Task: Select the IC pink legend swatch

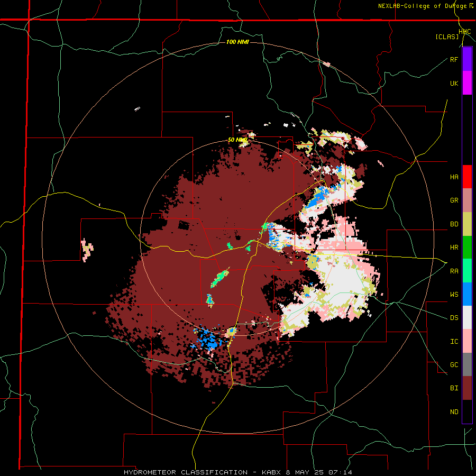Action: click(x=467, y=341)
